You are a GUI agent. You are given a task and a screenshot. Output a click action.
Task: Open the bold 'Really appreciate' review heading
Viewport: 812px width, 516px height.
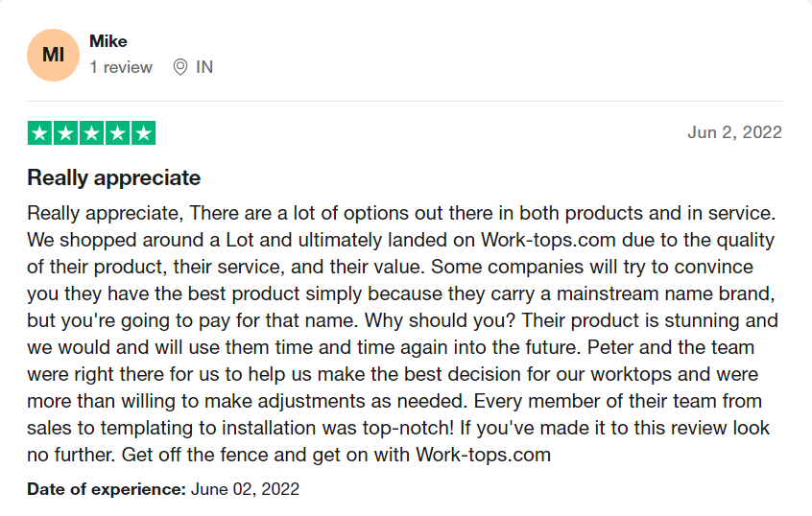[113, 177]
